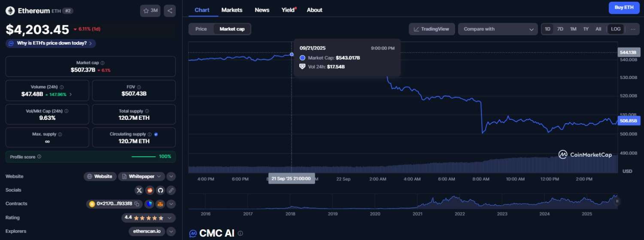This screenshot has width=644, height=240.
Task: Switch chart to Price view
Action: [x=201, y=29]
